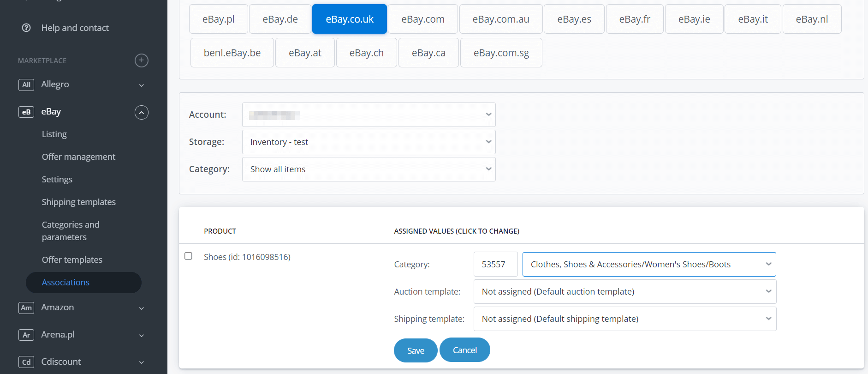Click the Shoes (id: 1016098516) product name
The height and width of the screenshot is (374, 868).
tap(247, 257)
